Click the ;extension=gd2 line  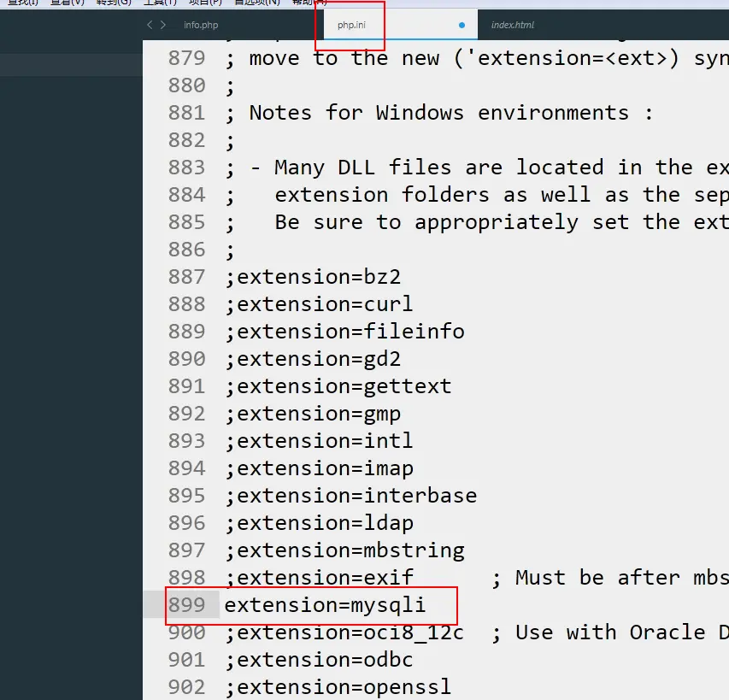pos(313,359)
